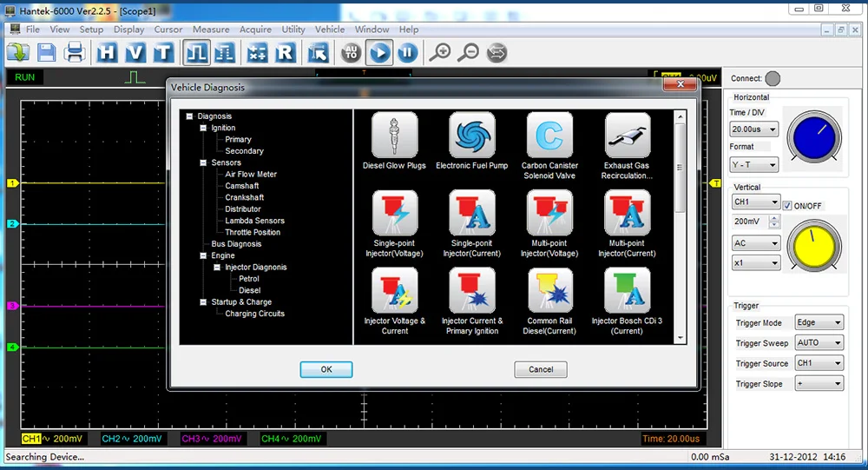Toggle the CH1 ON/OFF checkbox
The image size is (868, 470).
click(787, 206)
